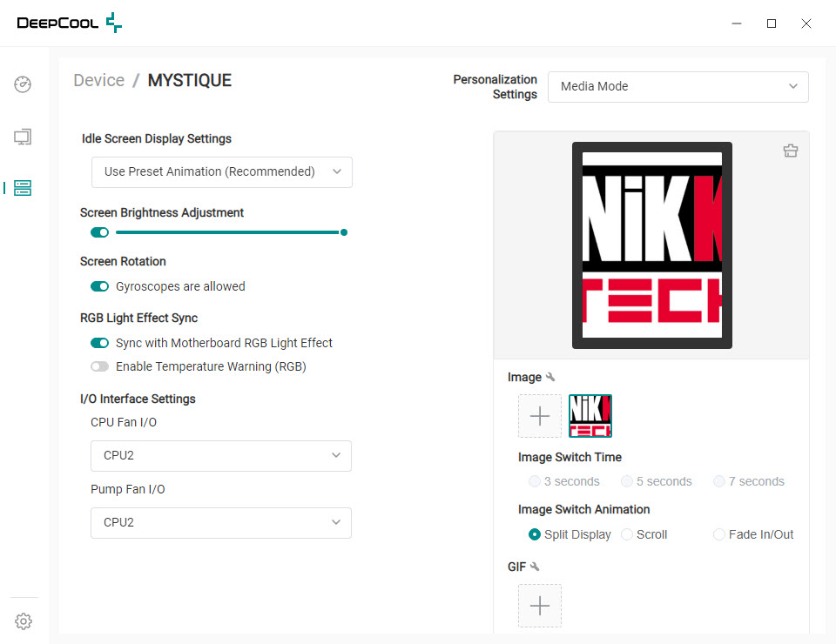Click the DeepCool logo
The width and height of the screenshot is (836, 644).
[x=70, y=23]
